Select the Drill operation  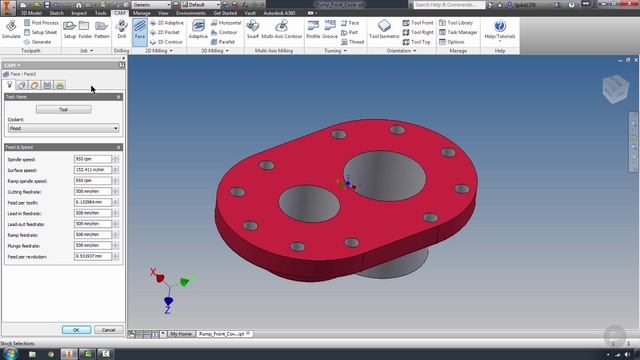coord(122,30)
